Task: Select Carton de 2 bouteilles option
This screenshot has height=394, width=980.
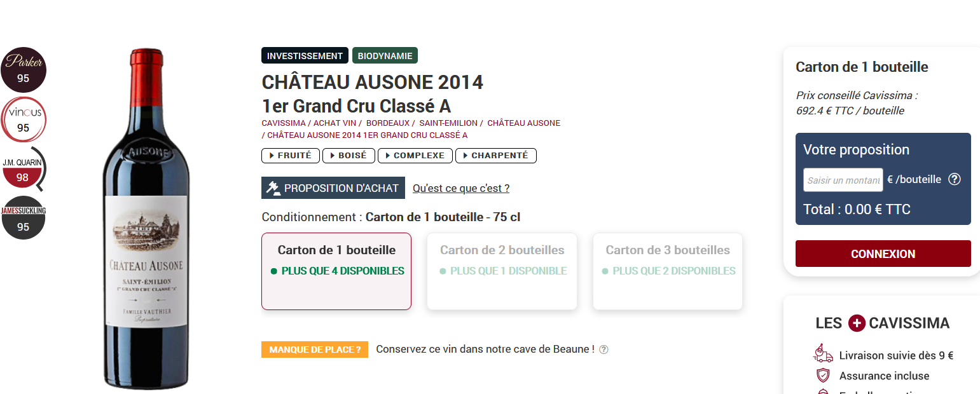Action: (502, 271)
